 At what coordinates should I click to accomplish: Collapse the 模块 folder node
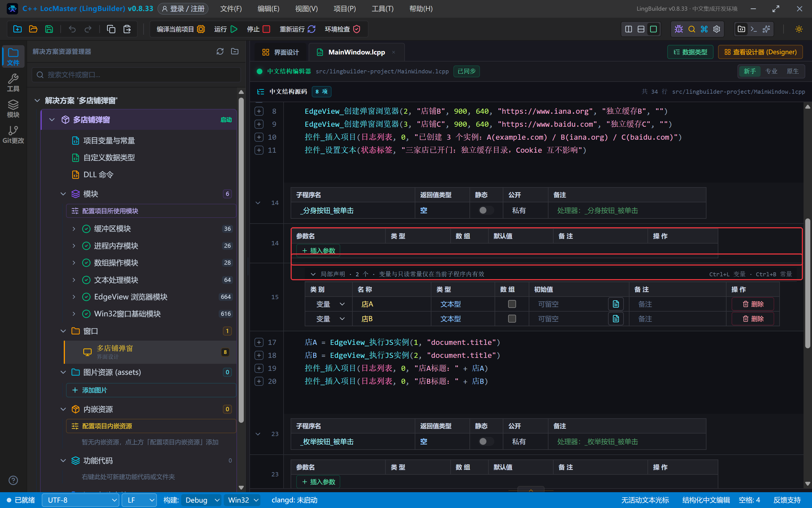click(x=63, y=194)
